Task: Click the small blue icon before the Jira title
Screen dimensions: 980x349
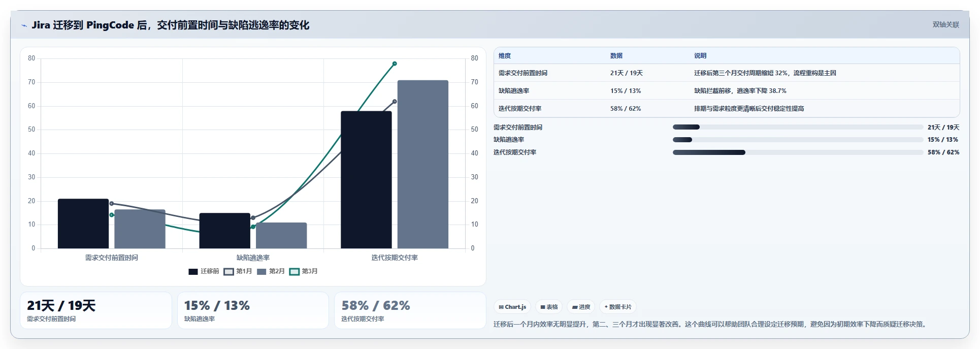Action: point(24,25)
